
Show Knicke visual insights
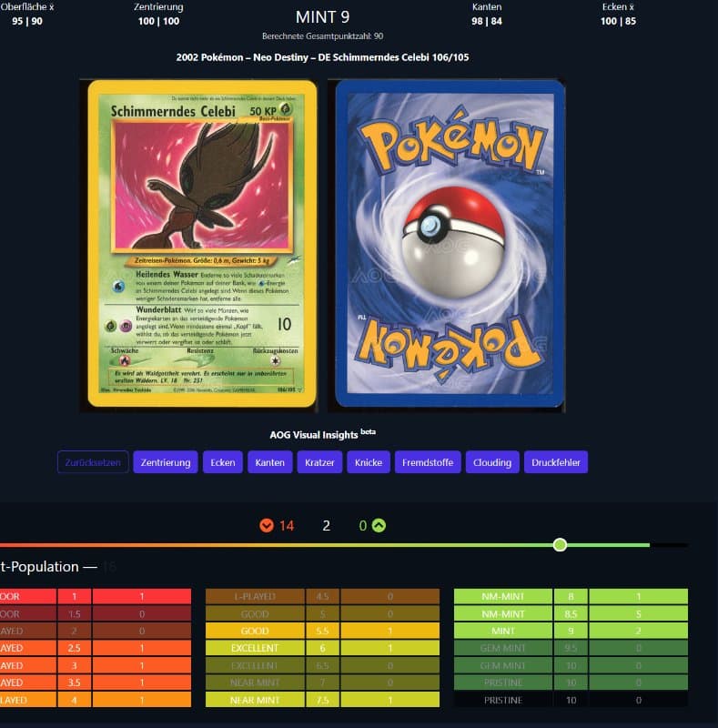pyautogui.click(x=369, y=462)
